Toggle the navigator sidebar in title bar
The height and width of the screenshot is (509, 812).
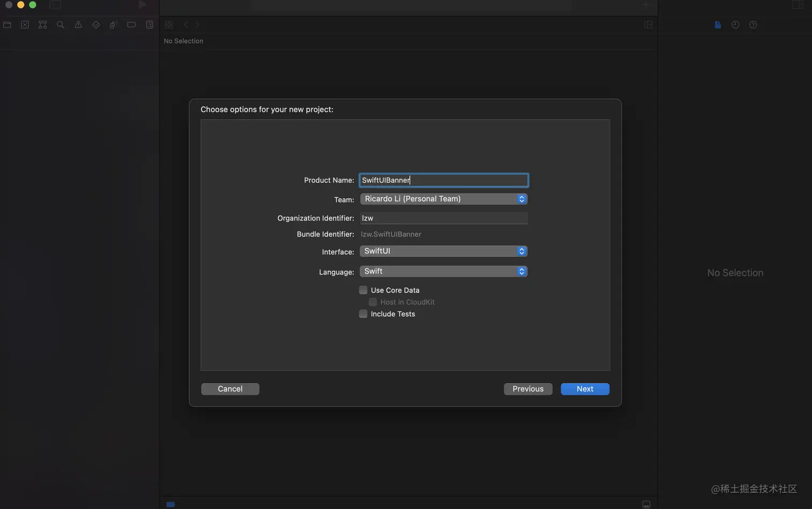click(55, 5)
